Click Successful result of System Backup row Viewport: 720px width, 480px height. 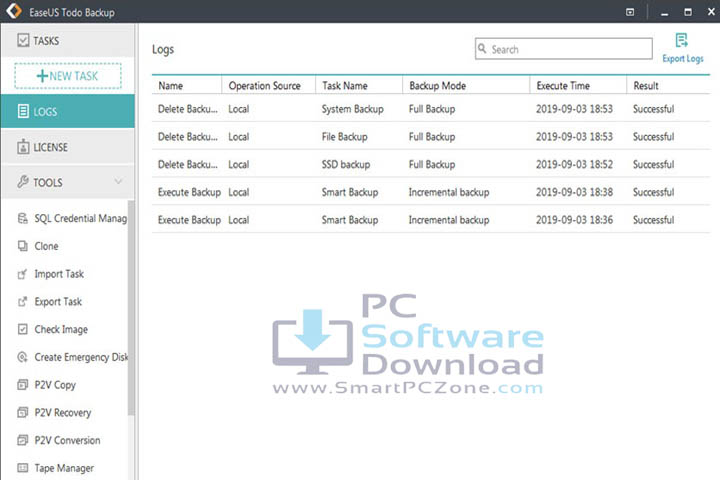(653, 109)
